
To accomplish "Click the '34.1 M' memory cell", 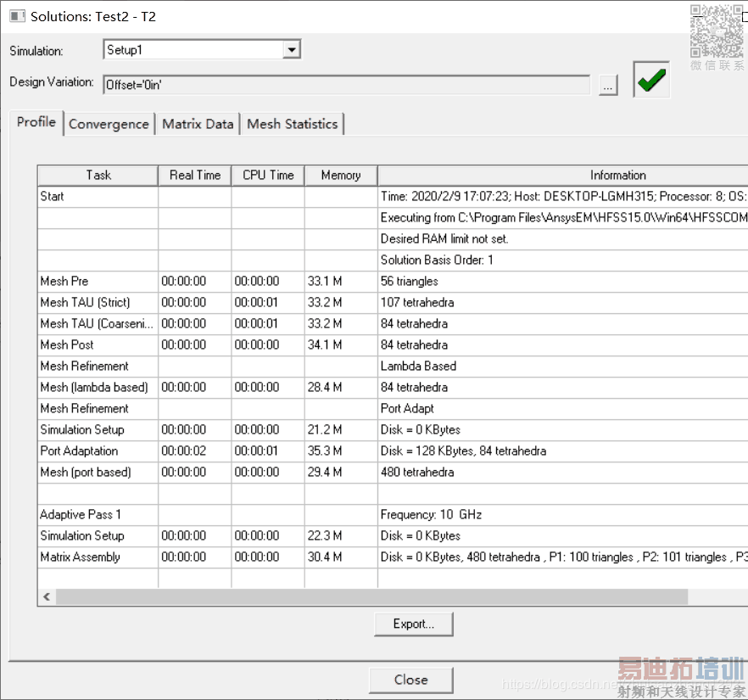I will (341, 345).
